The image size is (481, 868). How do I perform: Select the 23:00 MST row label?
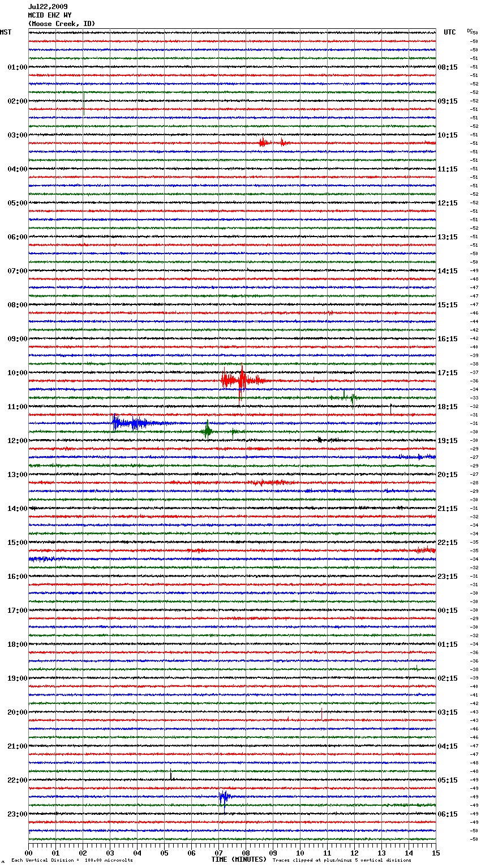[x=18, y=814]
